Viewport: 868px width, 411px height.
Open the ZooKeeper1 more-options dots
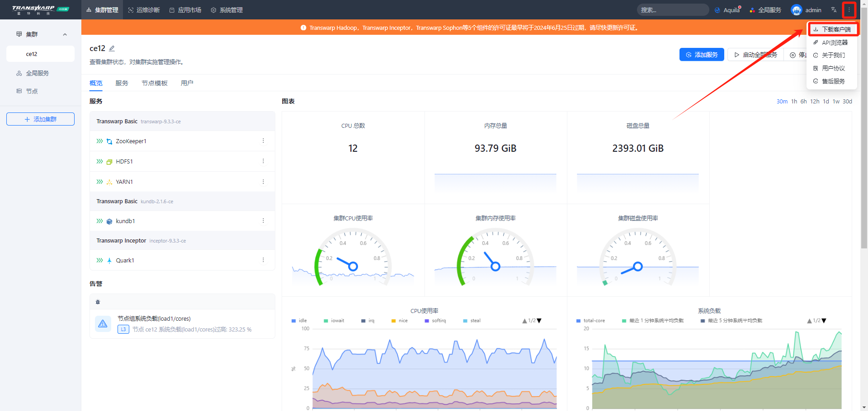point(263,141)
